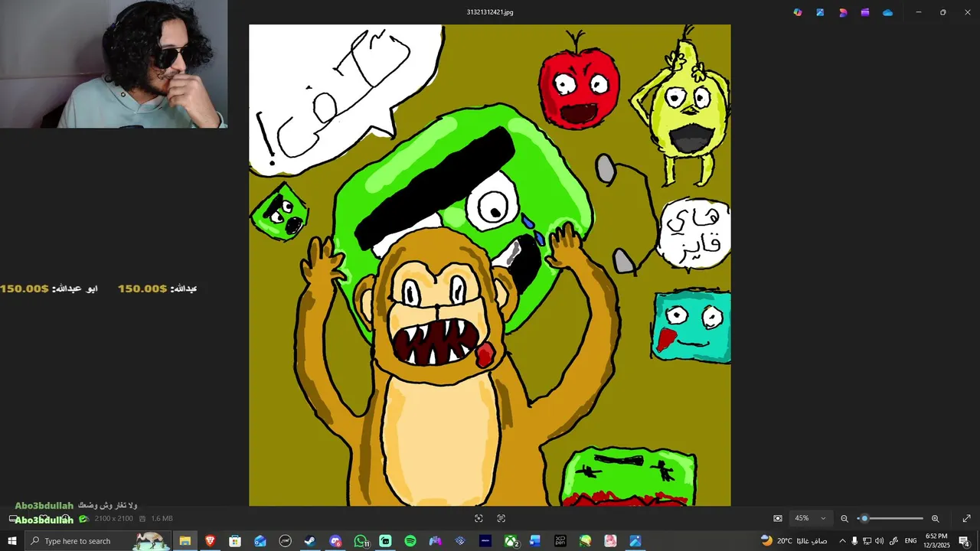Screen dimensions: 980x551
Task: Open the network tray icon
Action: (867, 541)
